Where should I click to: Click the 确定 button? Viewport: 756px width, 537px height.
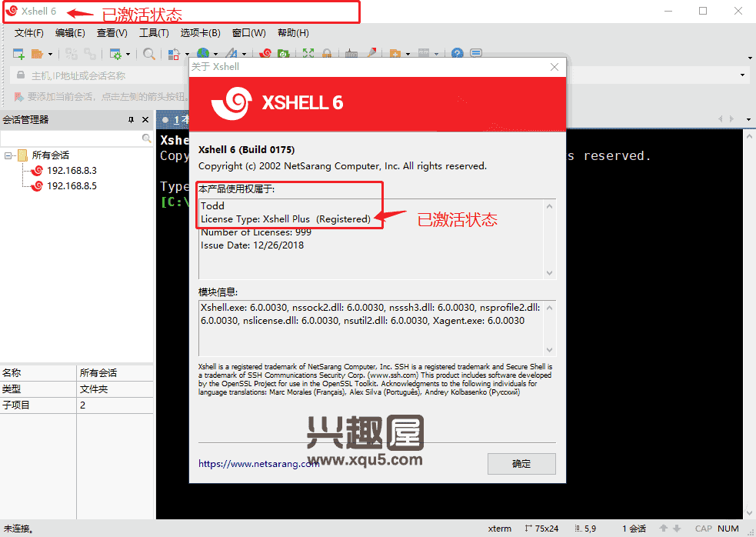pyautogui.click(x=521, y=464)
